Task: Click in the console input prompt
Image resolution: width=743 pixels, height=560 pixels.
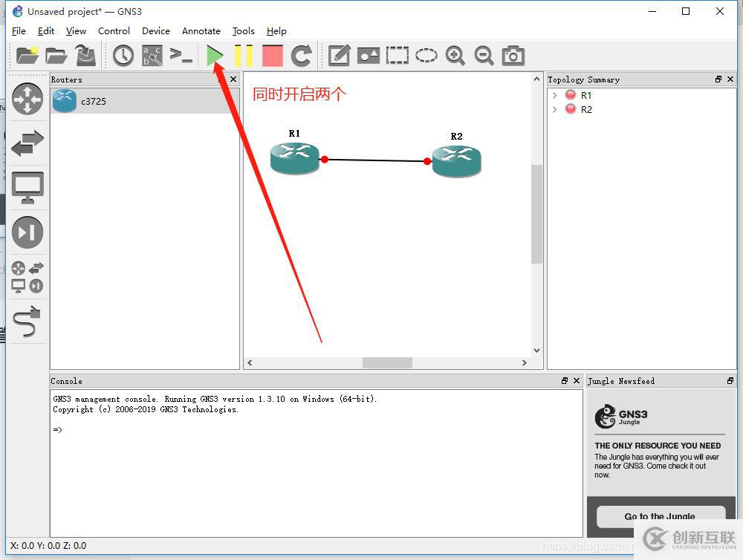Action: (x=58, y=430)
